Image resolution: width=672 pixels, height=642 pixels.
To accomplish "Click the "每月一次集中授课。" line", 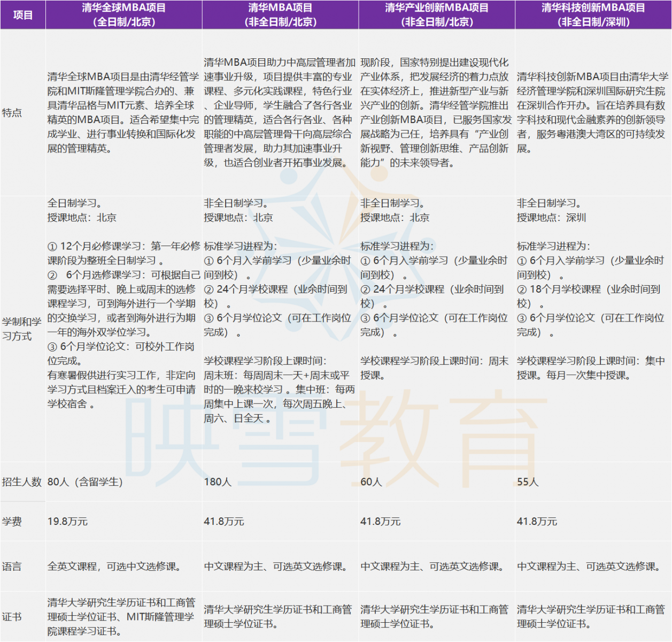I will pos(589,376).
